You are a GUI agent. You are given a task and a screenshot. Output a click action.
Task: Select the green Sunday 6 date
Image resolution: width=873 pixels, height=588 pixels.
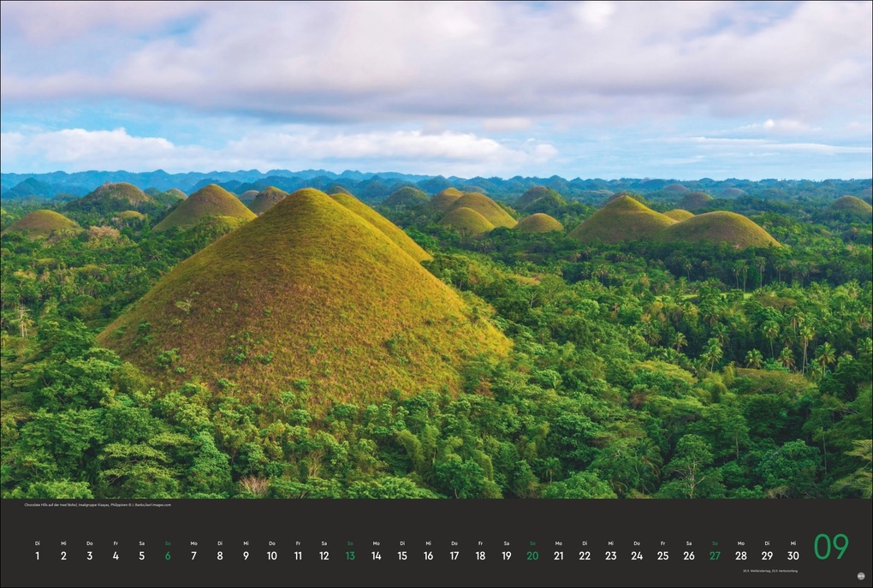point(168,555)
